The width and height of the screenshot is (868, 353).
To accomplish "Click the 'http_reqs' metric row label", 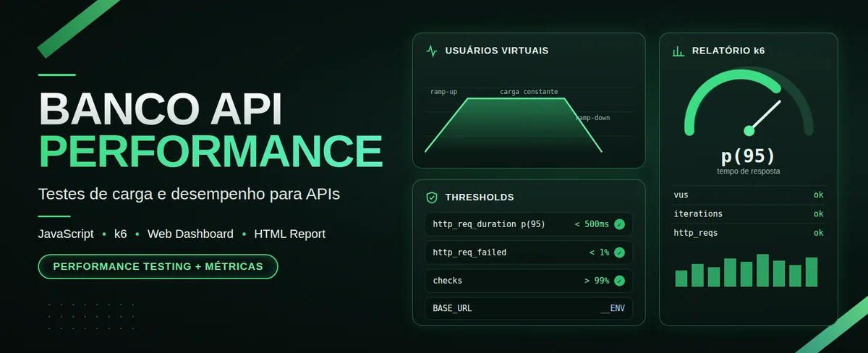I will (x=696, y=233).
